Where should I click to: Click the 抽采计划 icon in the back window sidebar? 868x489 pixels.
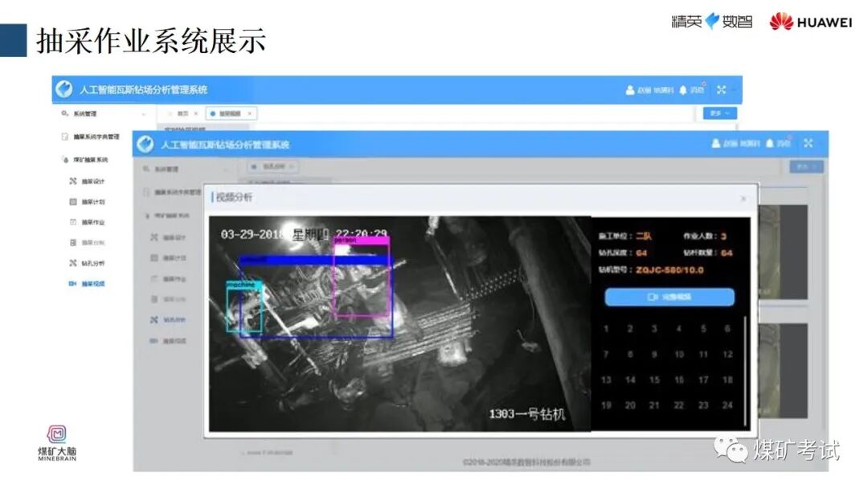[x=73, y=202]
